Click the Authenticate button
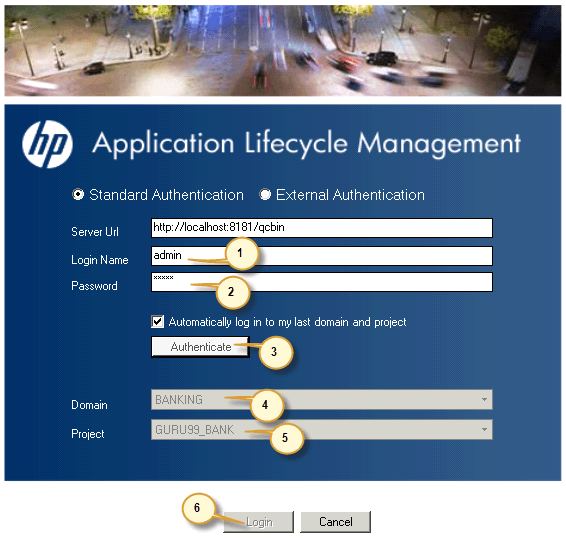 pyautogui.click(x=200, y=347)
